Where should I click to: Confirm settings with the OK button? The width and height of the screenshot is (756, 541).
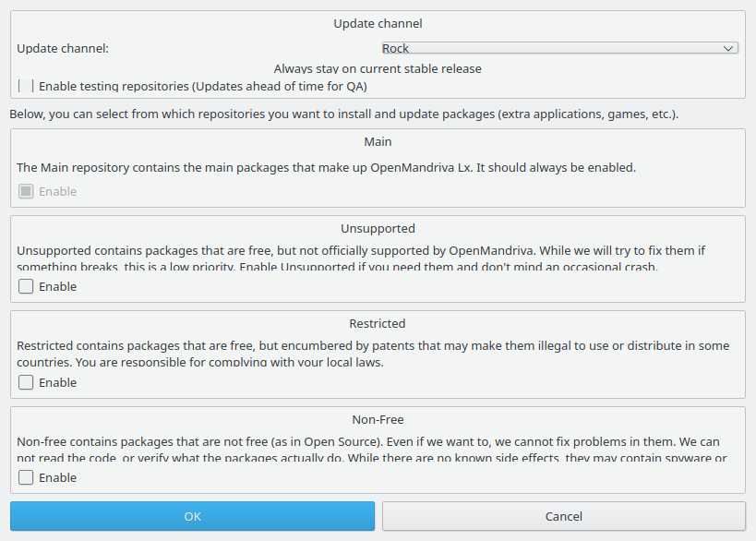point(192,516)
